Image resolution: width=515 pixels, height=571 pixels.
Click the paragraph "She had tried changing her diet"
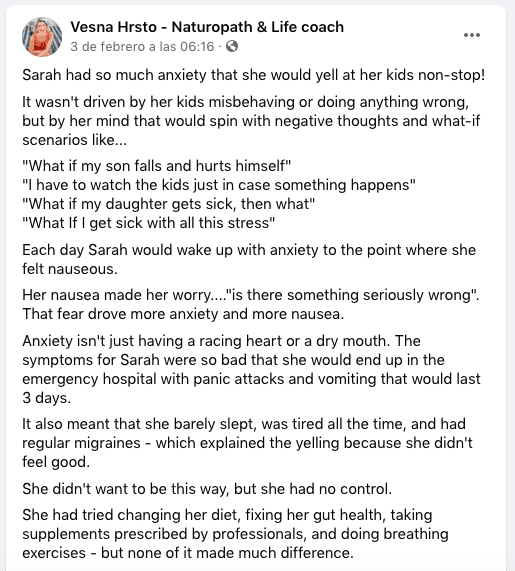(235, 534)
